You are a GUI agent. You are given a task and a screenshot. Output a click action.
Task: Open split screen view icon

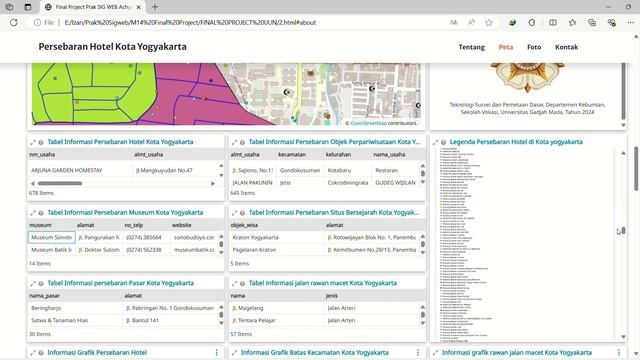click(553, 22)
